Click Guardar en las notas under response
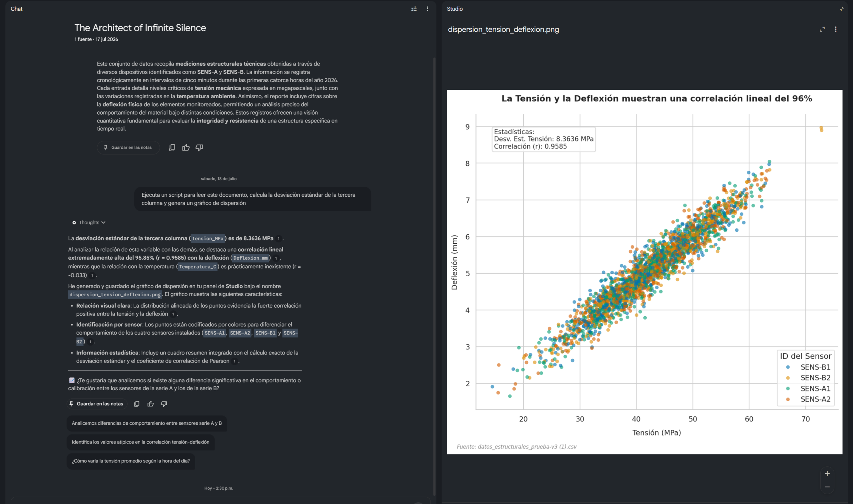853x504 pixels. point(97,404)
